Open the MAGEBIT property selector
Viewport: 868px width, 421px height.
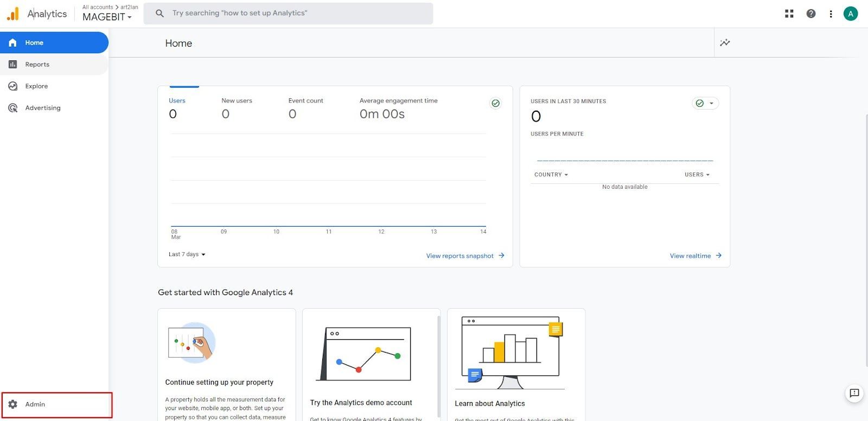pyautogui.click(x=107, y=17)
